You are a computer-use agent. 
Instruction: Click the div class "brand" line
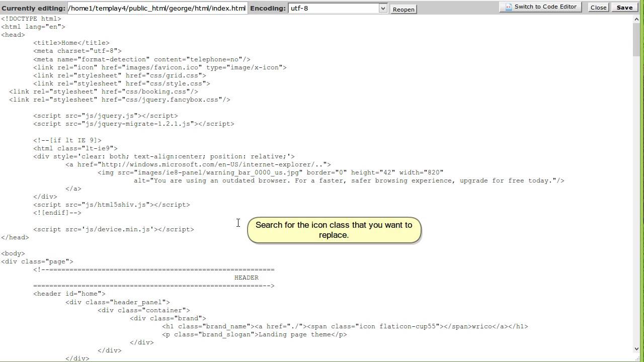[168, 318]
